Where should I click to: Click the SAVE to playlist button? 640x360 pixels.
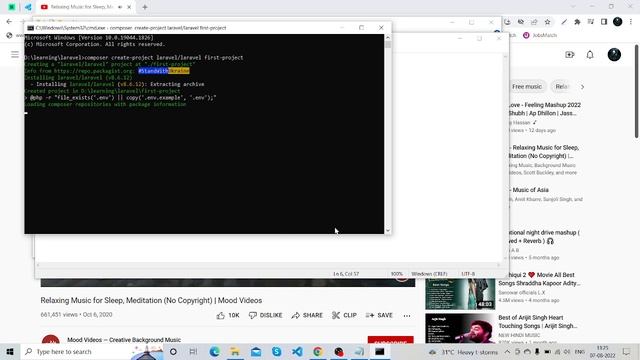tap(379, 316)
